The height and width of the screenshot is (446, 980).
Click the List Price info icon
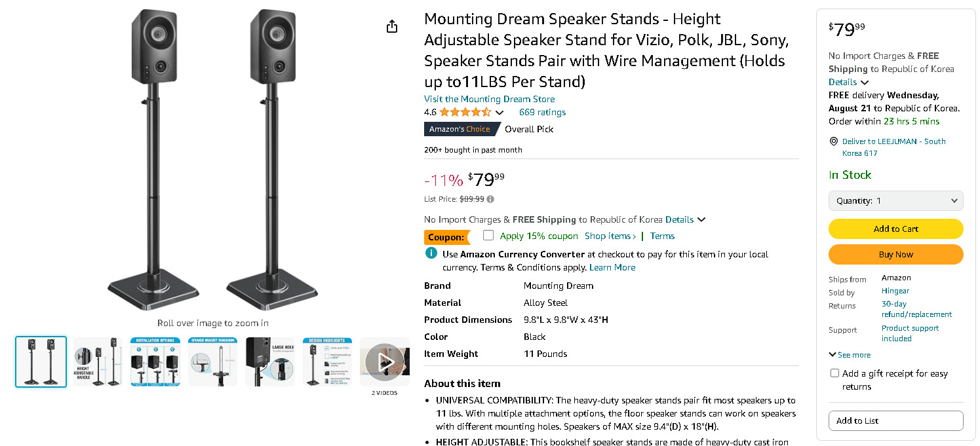coord(490,199)
